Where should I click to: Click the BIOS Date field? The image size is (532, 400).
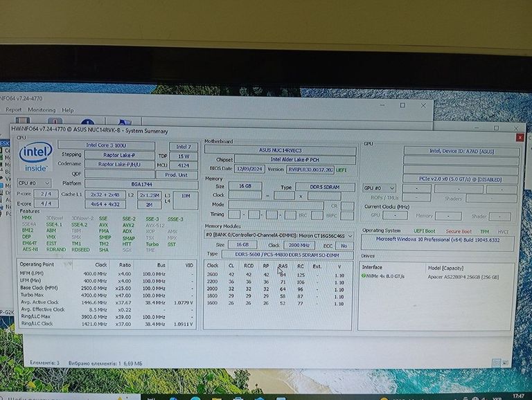point(249,169)
